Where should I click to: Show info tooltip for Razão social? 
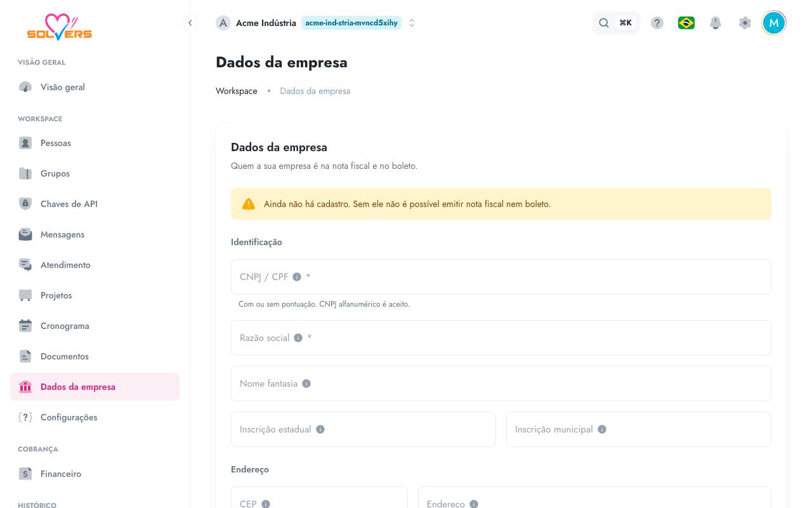[298, 338]
